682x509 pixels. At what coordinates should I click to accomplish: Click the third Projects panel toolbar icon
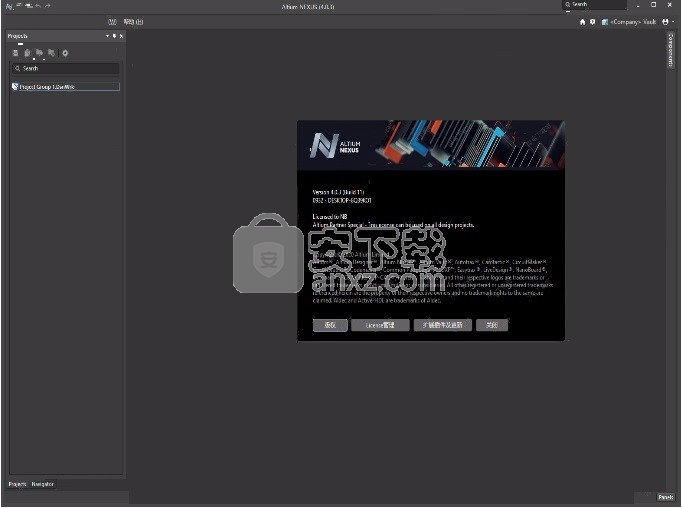coord(40,53)
